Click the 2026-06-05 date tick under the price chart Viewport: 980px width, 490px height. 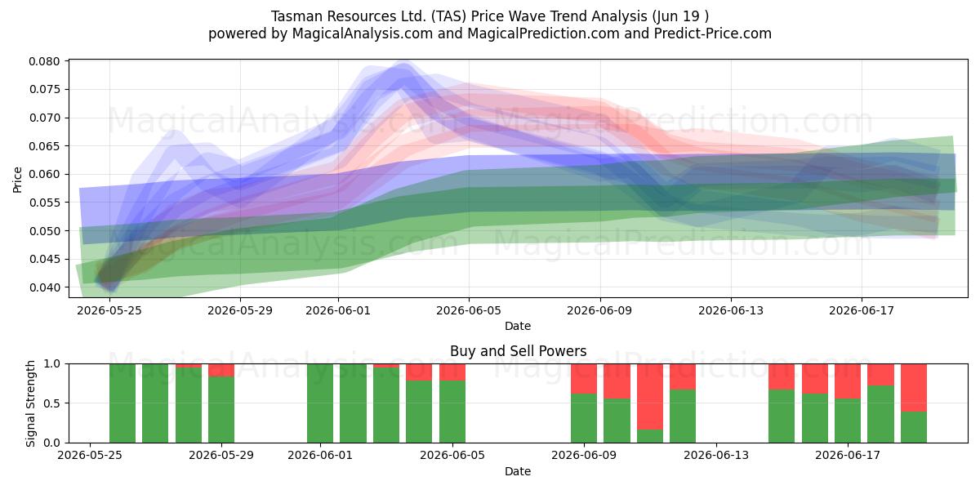[469, 310]
